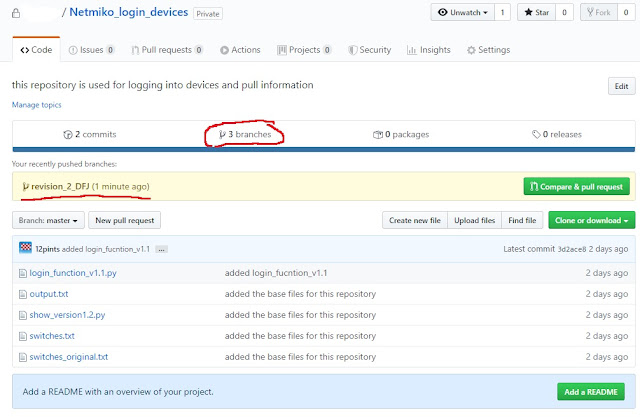Click the releases tag icon
This screenshot has height=417, width=640.
pyautogui.click(x=536, y=134)
